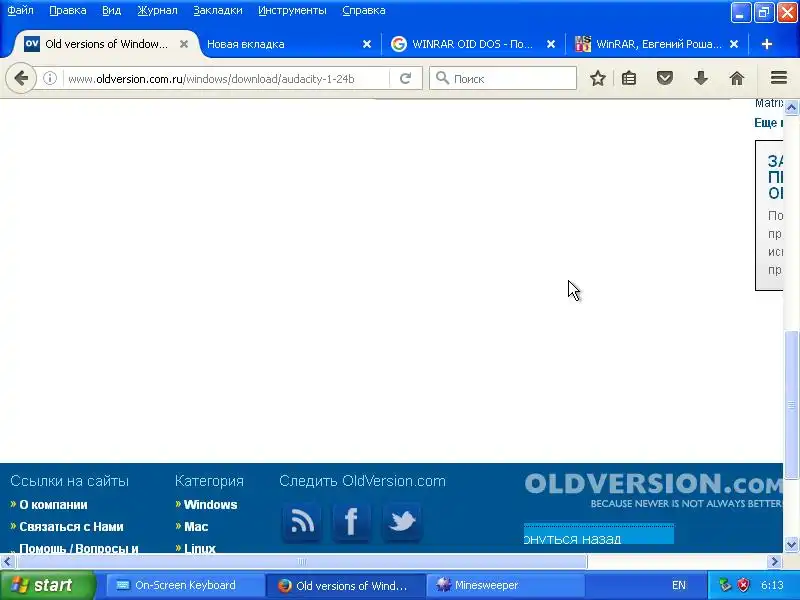This screenshot has height=600, width=800.
Task: Click the network tray icon in taskbar
Action: 724,585
